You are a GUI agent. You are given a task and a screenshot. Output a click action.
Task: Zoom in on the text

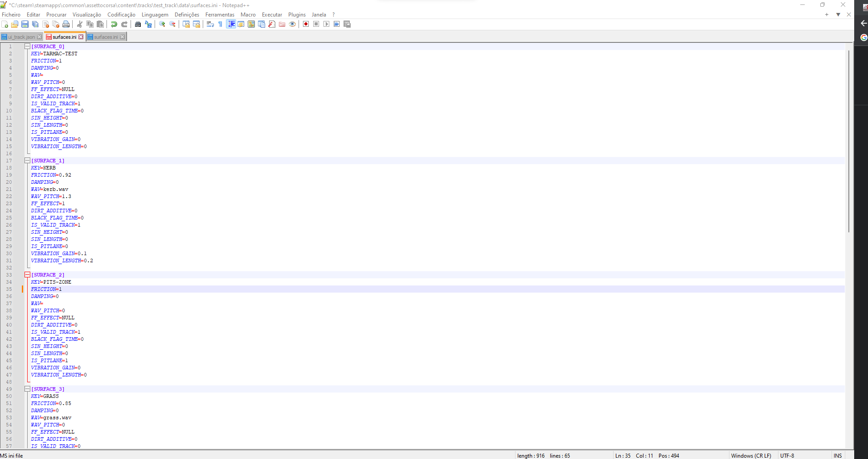point(162,24)
